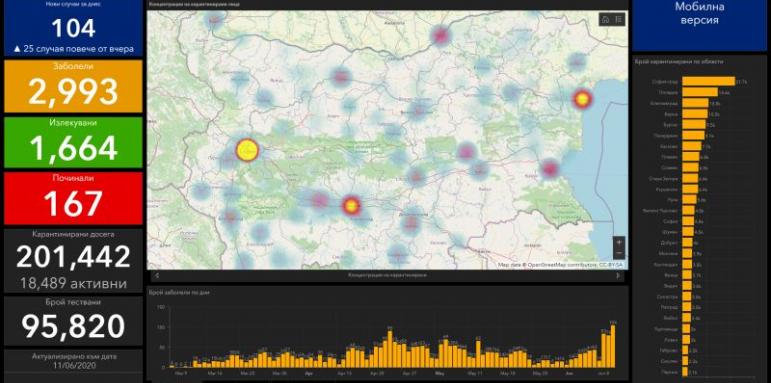The height and width of the screenshot is (383, 771).
Task: Select the second Пловдив bar in chart
Action: 700,92
